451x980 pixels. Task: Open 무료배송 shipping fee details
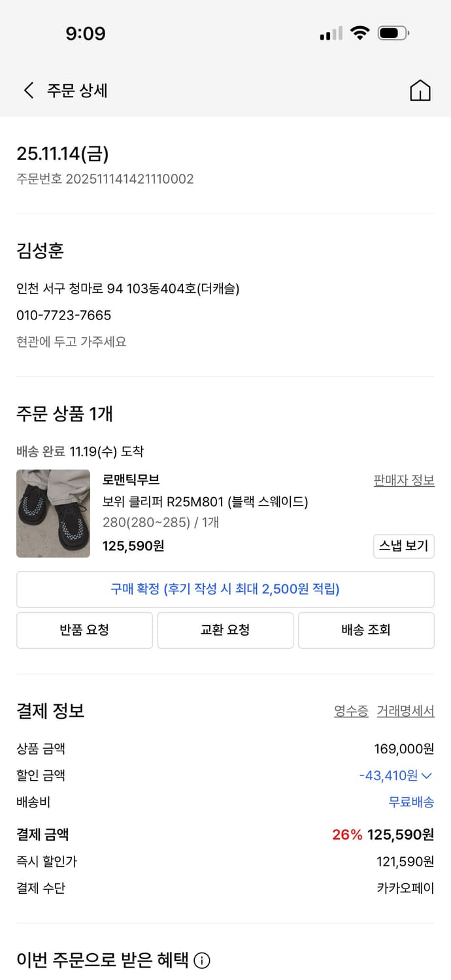[410, 802]
